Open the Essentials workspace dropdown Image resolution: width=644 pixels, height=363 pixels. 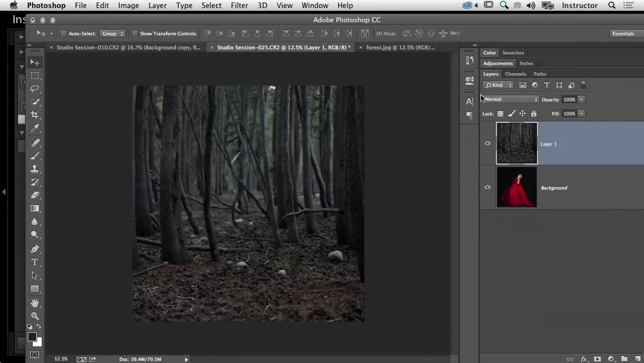tap(626, 33)
